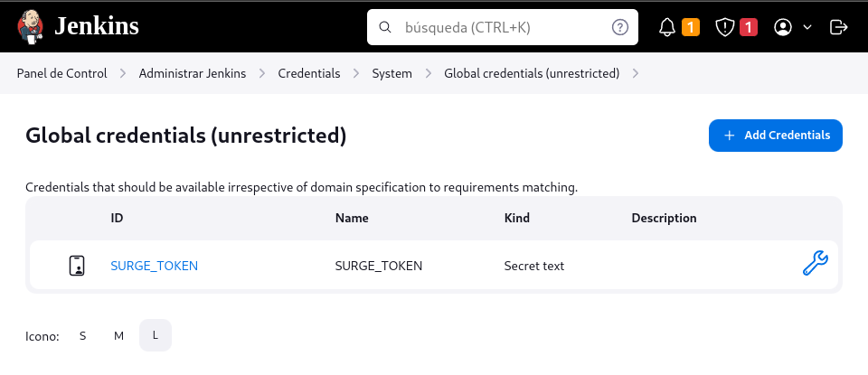Image resolution: width=868 pixels, height=375 pixels.
Task: Expand chevron after Administrar Jenkins
Action: click(262, 73)
